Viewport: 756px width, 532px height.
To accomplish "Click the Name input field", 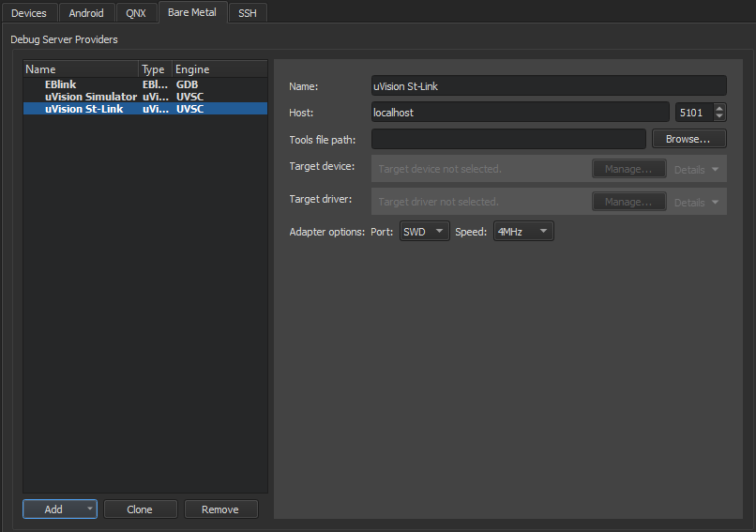I will tap(548, 86).
